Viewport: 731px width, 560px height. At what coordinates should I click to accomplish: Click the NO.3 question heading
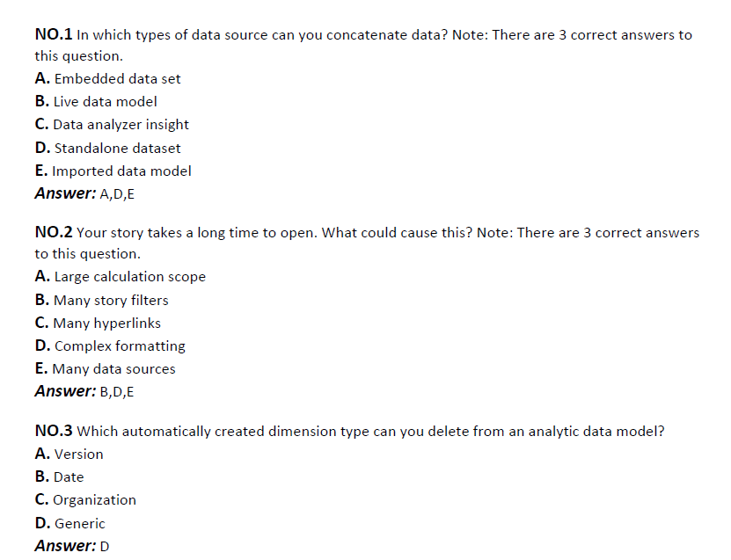pyautogui.click(x=54, y=431)
